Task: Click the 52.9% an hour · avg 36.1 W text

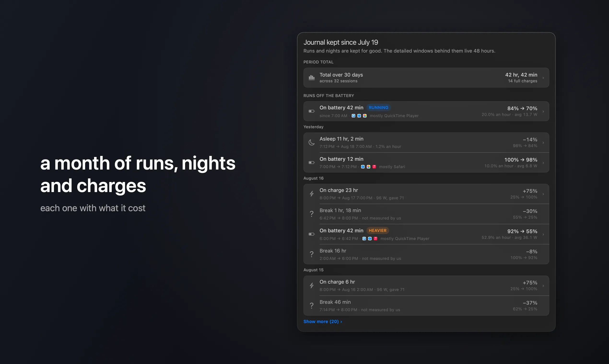Action: 509,237
